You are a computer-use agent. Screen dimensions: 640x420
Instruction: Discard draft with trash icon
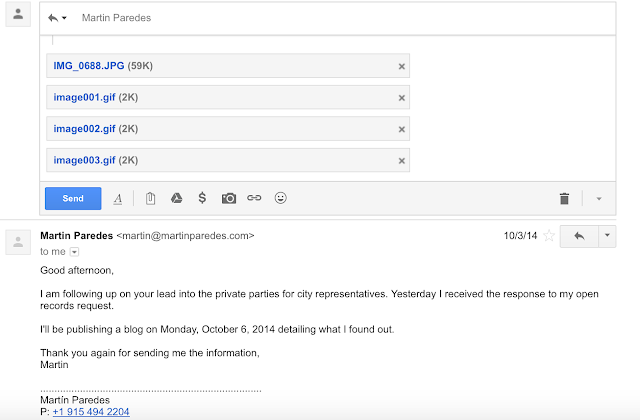(x=564, y=199)
